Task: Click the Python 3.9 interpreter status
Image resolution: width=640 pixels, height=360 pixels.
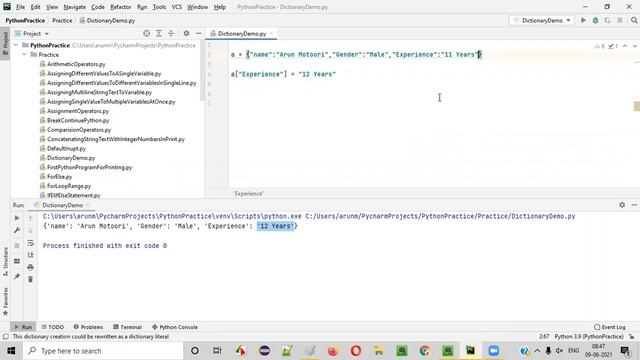Action: click(x=589, y=336)
